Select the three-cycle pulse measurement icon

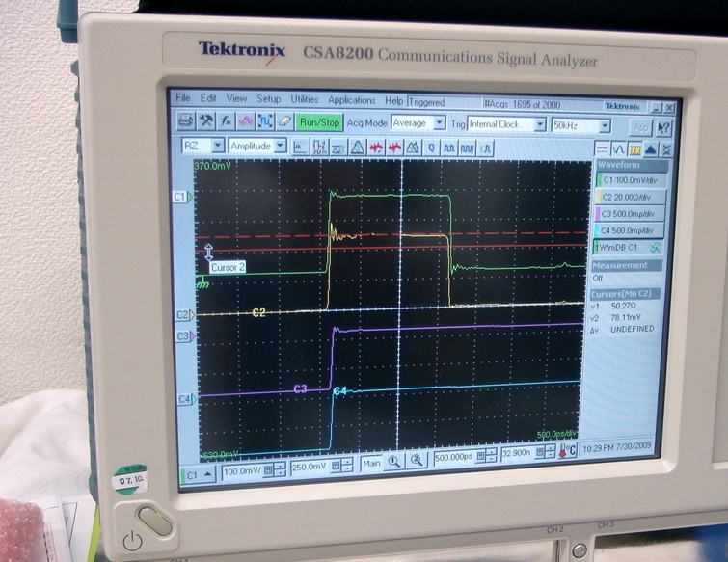coord(467,148)
